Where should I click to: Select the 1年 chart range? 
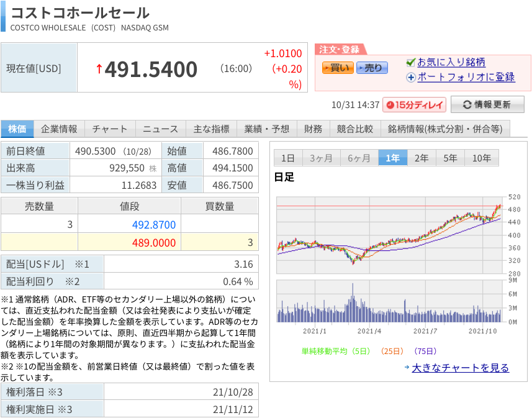[x=393, y=158]
